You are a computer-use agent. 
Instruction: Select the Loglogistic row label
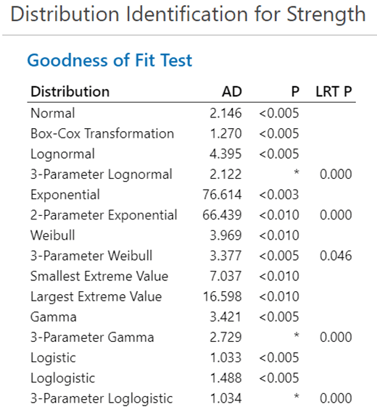pos(63,378)
